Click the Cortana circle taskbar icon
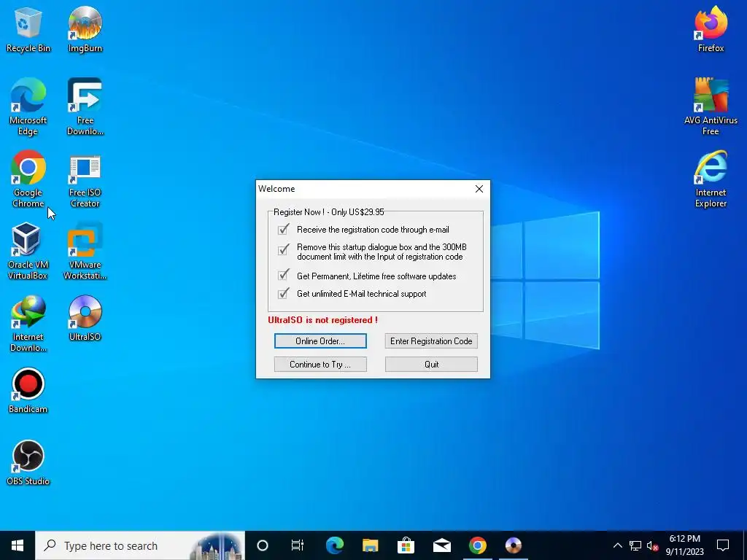This screenshot has height=560, width=747. point(262,545)
